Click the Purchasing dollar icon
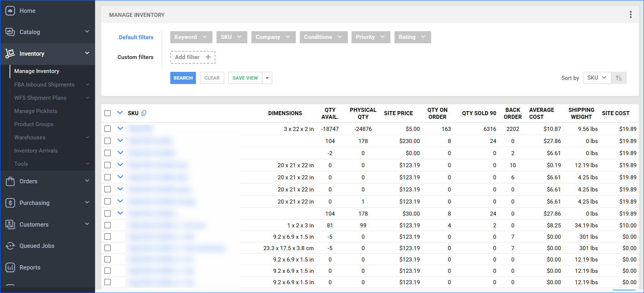The width and height of the screenshot is (644, 293). coord(10,203)
